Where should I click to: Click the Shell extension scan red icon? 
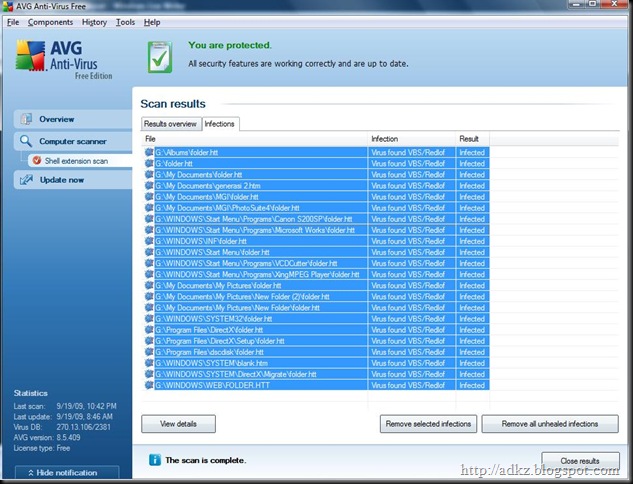[x=37, y=160]
